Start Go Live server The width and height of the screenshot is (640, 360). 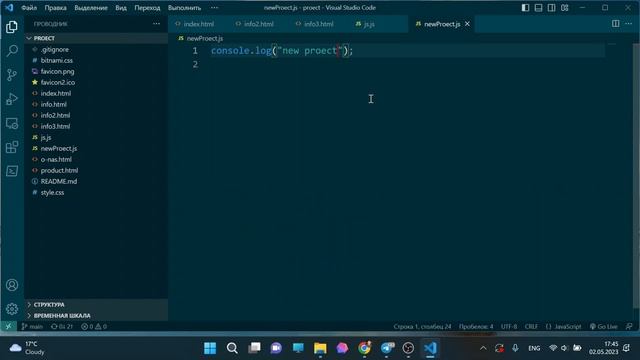604,327
